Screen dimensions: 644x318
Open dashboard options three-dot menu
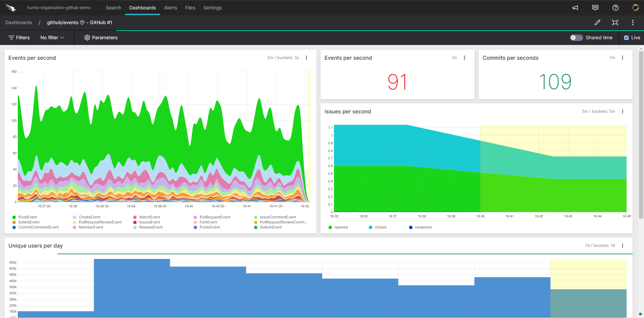[x=633, y=22]
